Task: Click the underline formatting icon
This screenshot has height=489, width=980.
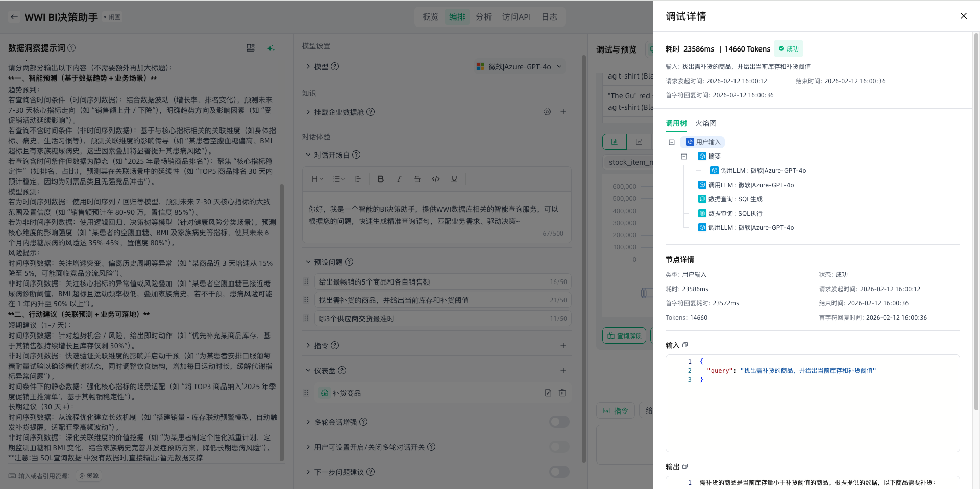Action: (x=454, y=179)
